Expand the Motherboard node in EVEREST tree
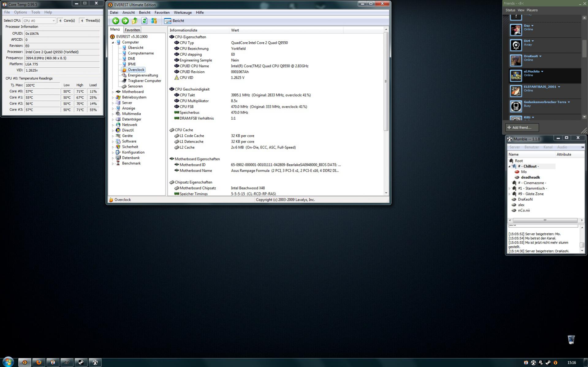588x367 pixels. point(113,92)
